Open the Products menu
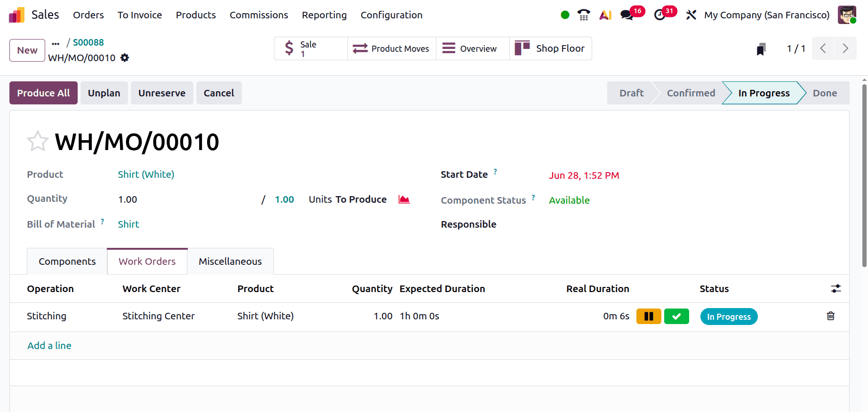This screenshot has width=868, height=412. click(x=196, y=15)
